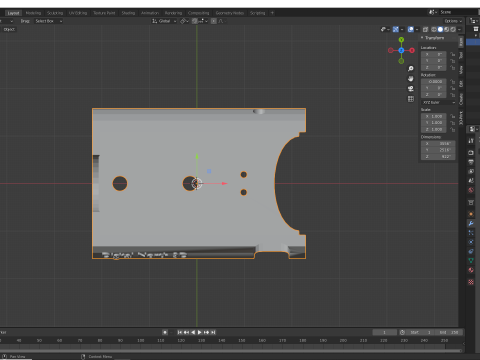This screenshot has width=480, height=360.
Task: Toggle snapping magnet button
Action: pyautogui.click(x=194, y=21)
